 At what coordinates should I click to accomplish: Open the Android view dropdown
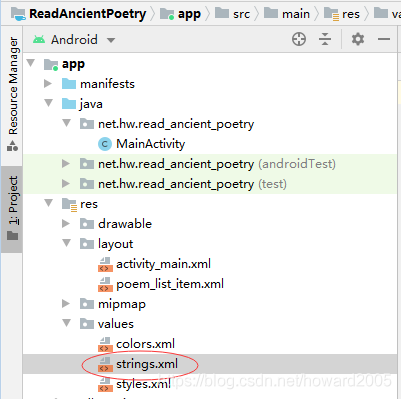point(111,40)
